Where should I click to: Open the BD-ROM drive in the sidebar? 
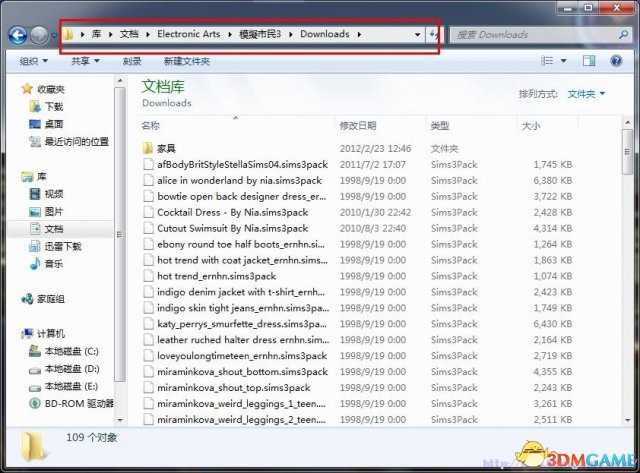tap(77, 403)
